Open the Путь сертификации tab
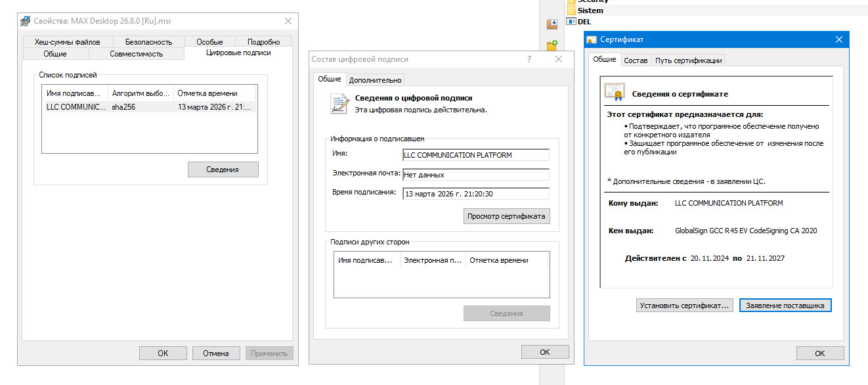Viewport: 868px width, 385px height. (x=688, y=60)
